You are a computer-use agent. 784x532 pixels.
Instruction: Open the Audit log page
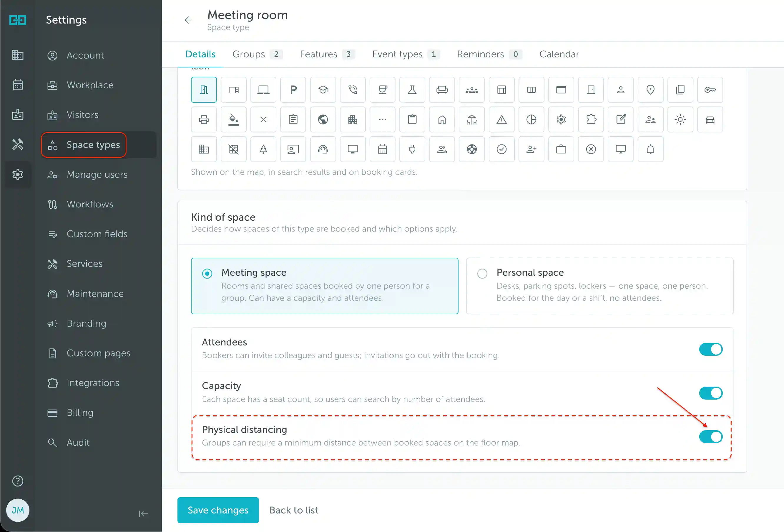point(99,442)
